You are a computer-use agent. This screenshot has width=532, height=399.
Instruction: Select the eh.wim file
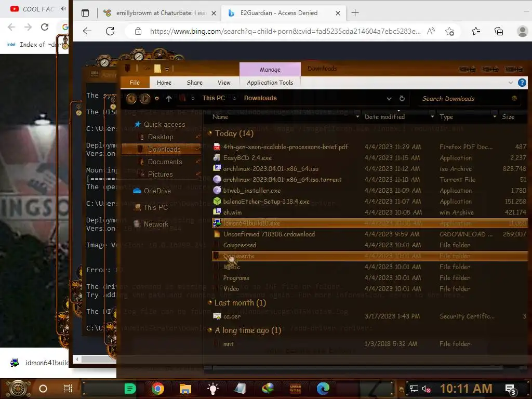369,212
